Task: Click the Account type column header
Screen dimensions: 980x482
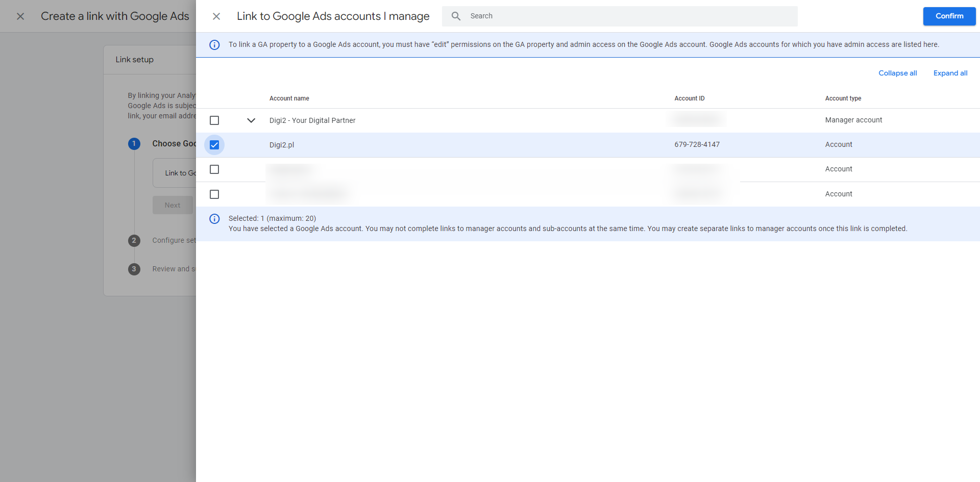Action: [843, 98]
